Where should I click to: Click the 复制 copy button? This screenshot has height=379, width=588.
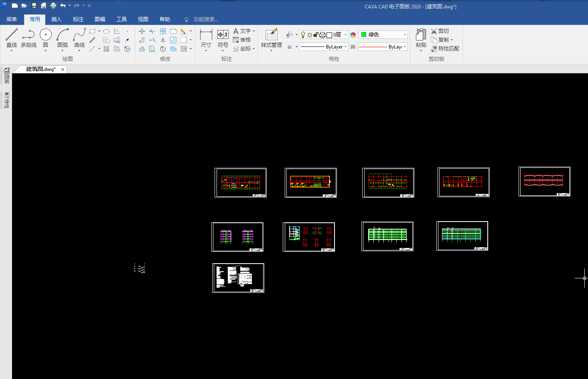coord(440,40)
